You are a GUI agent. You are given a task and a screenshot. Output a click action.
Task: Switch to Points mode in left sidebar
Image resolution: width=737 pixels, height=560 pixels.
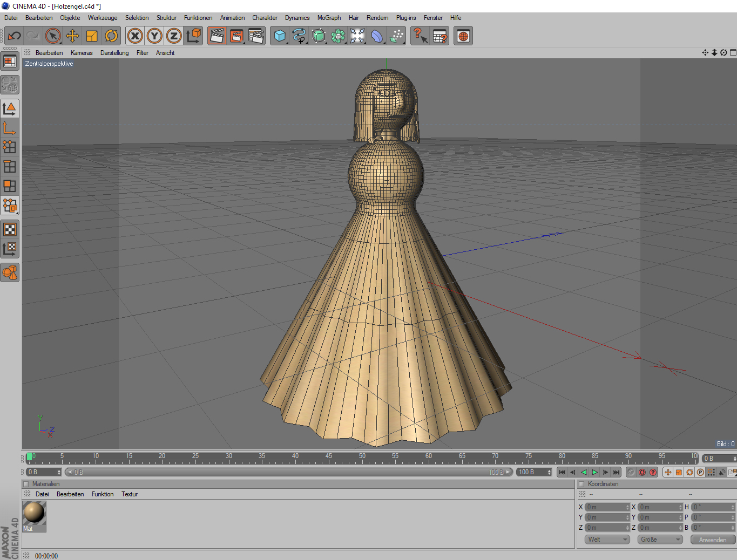pyautogui.click(x=10, y=147)
